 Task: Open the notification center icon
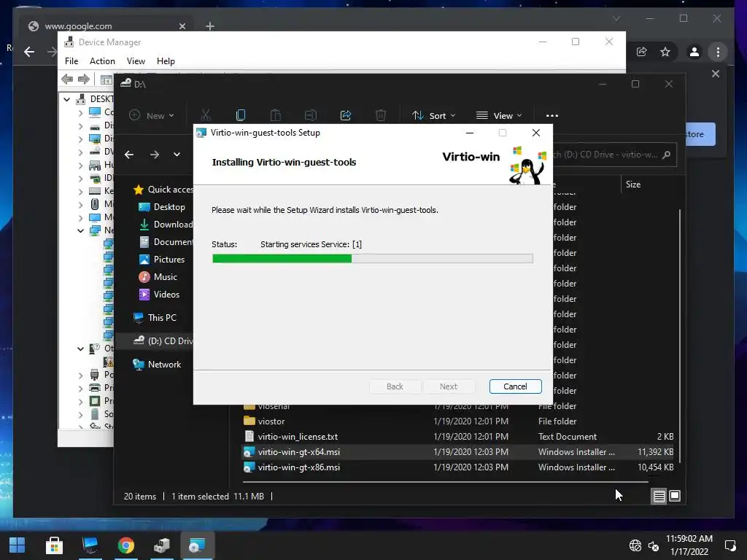pyautogui.click(x=730, y=545)
